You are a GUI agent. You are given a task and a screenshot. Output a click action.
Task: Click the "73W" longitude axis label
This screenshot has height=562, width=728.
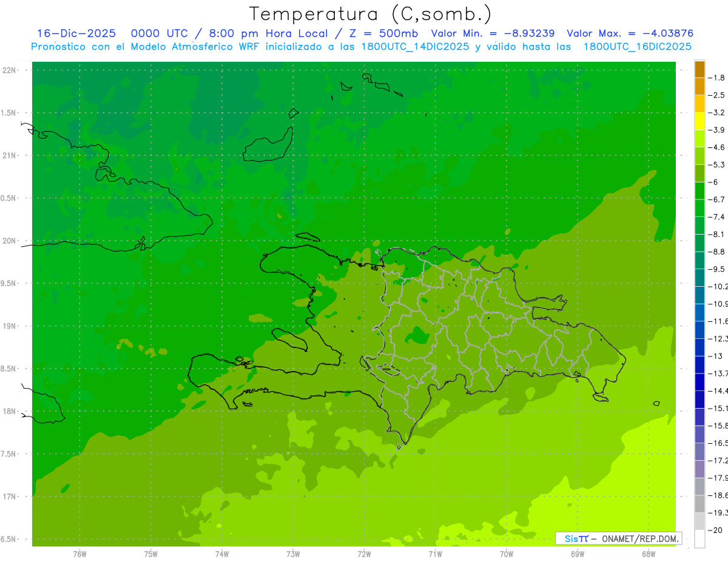coord(293,554)
